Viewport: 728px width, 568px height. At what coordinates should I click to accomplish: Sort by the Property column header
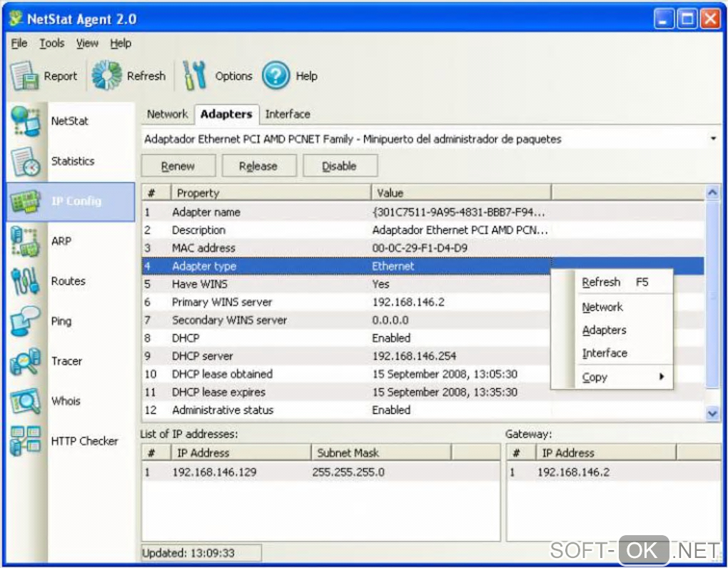coord(270,193)
